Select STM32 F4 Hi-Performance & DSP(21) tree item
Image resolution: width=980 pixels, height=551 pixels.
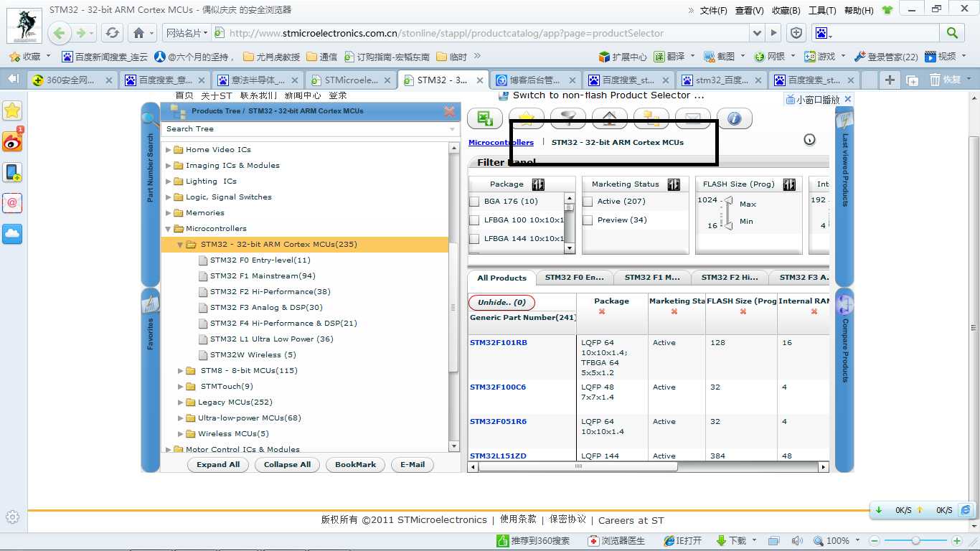click(x=283, y=324)
